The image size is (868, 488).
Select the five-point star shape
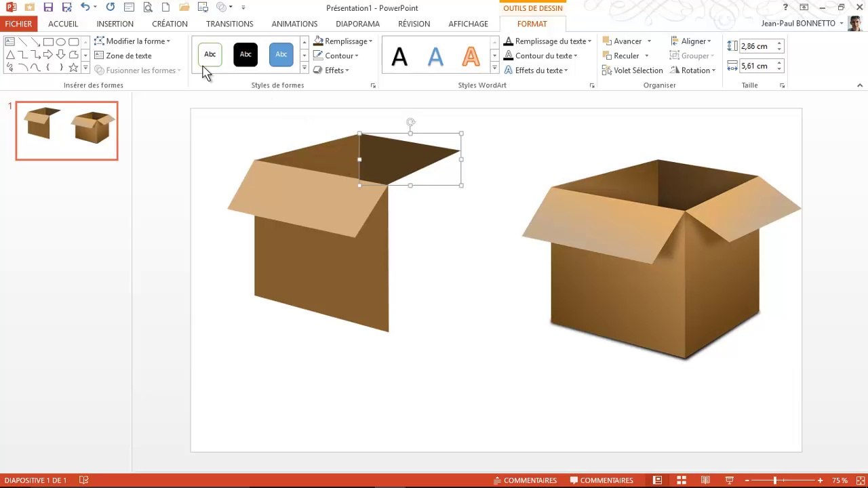(x=73, y=67)
